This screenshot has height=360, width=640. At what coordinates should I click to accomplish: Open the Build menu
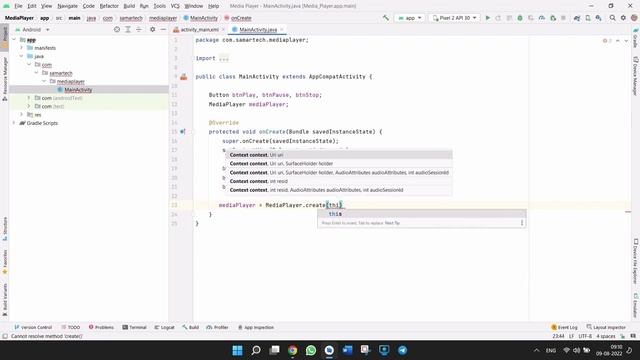pos(129,6)
